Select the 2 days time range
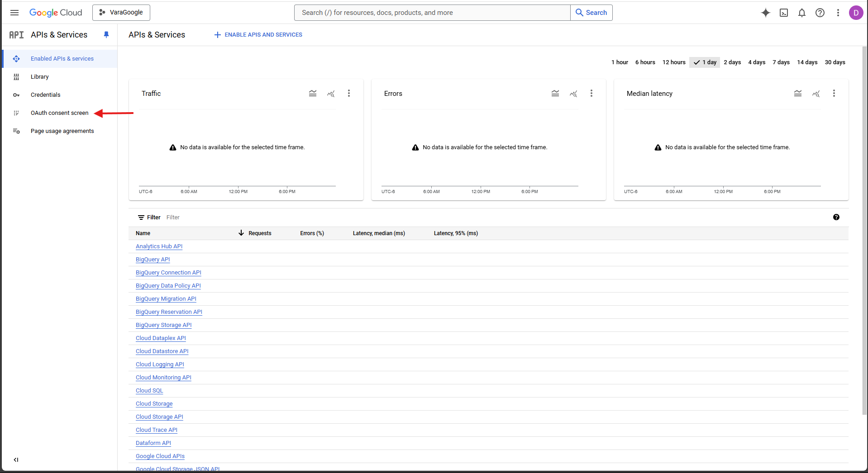Image resolution: width=868 pixels, height=473 pixels. [732, 62]
